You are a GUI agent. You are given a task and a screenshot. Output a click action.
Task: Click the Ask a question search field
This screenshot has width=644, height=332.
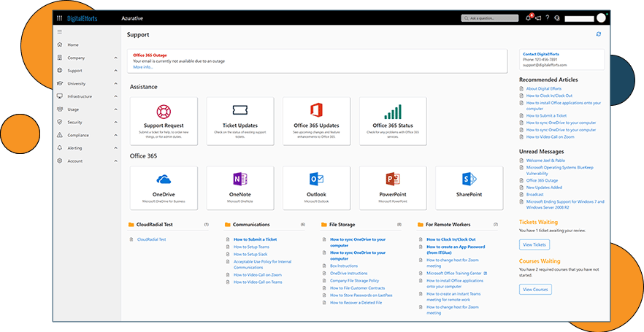point(490,18)
